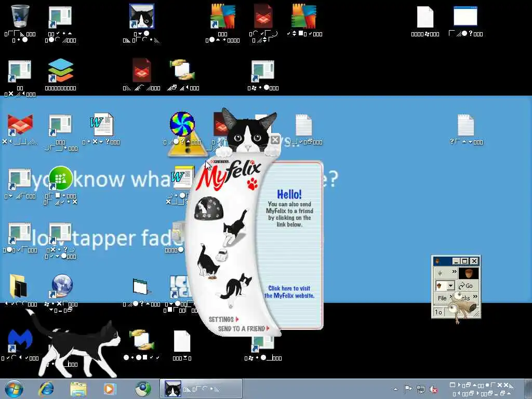Open the blue Malwarebytes shortcut

tap(20, 340)
